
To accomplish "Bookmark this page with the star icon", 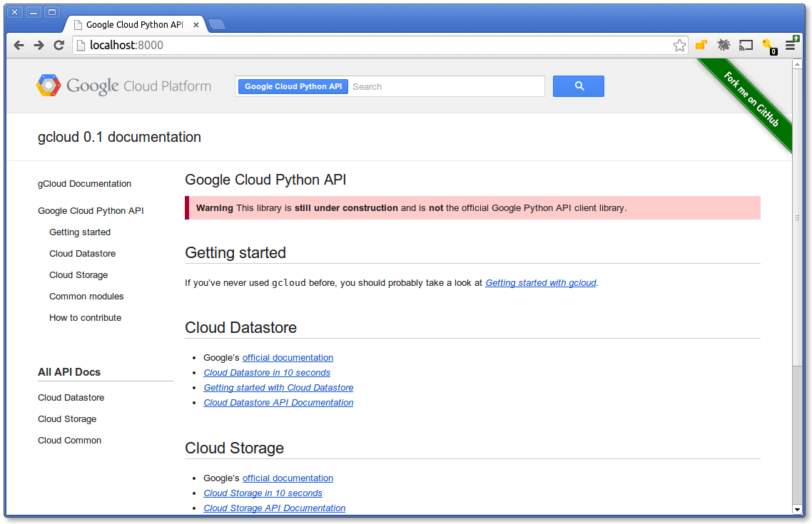I will [679, 46].
